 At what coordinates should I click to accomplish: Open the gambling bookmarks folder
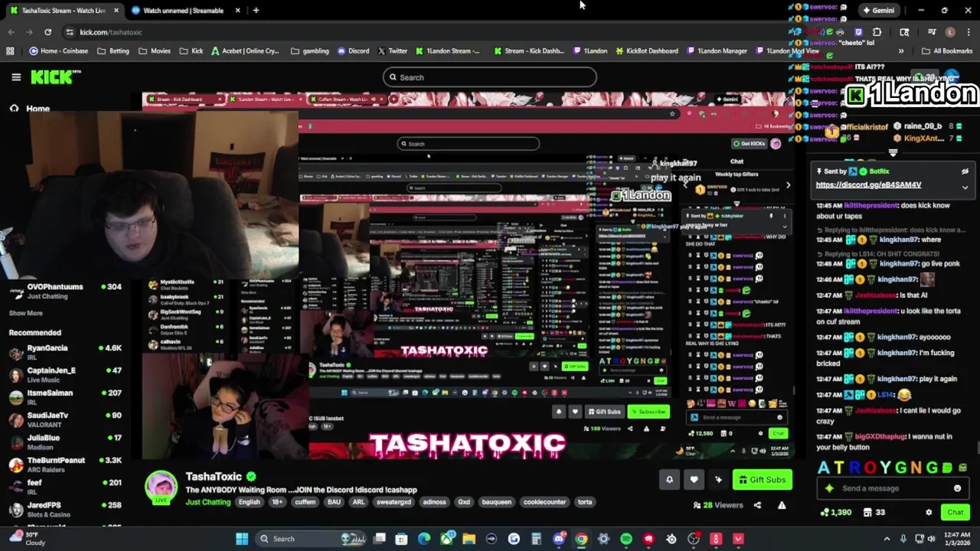[x=310, y=51]
